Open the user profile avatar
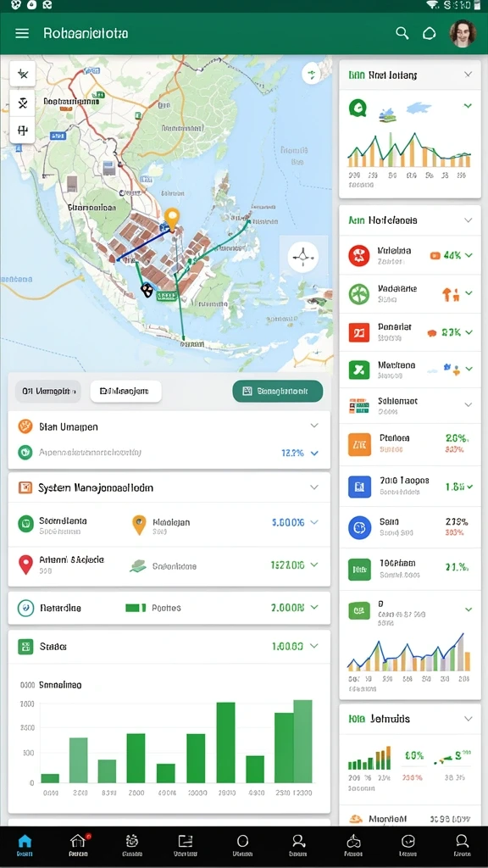Viewport: 488px width, 868px height. point(463,34)
